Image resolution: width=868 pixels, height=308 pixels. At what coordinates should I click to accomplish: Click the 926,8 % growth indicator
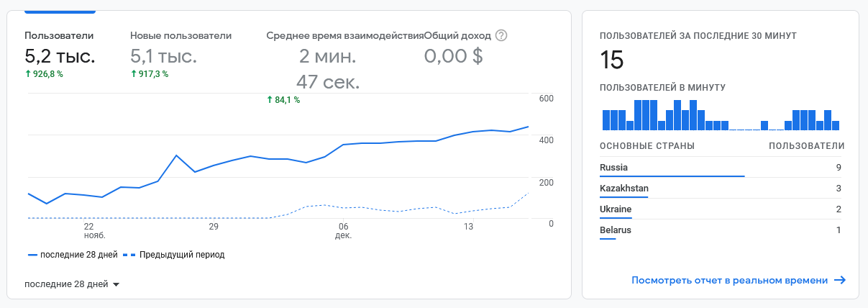tap(44, 73)
